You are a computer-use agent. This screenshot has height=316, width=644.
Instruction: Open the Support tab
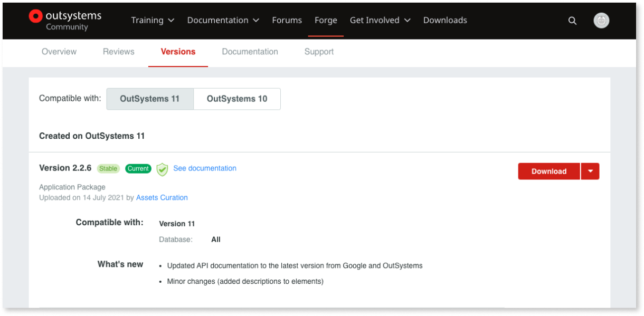pos(319,52)
